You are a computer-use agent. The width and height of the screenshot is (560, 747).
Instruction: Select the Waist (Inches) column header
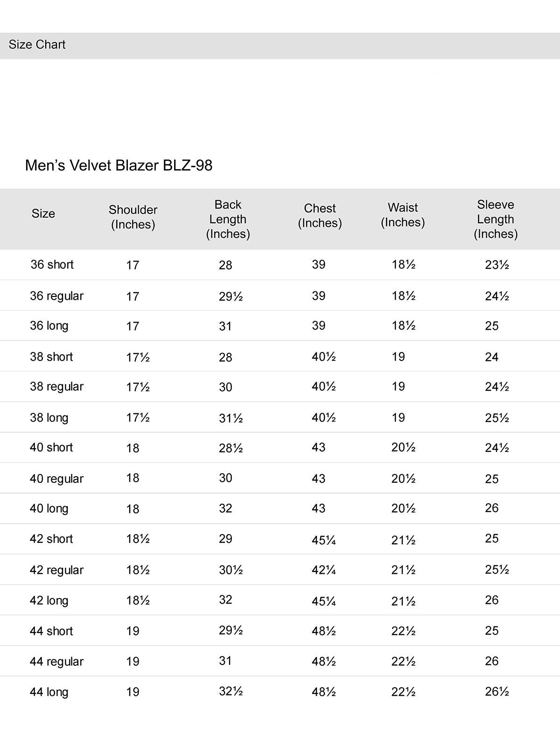(403, 215)
